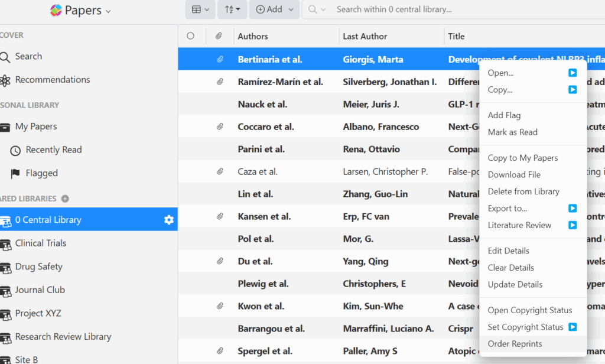
Task: Choose Mark as Read from context menu
Action: (512, 132)
